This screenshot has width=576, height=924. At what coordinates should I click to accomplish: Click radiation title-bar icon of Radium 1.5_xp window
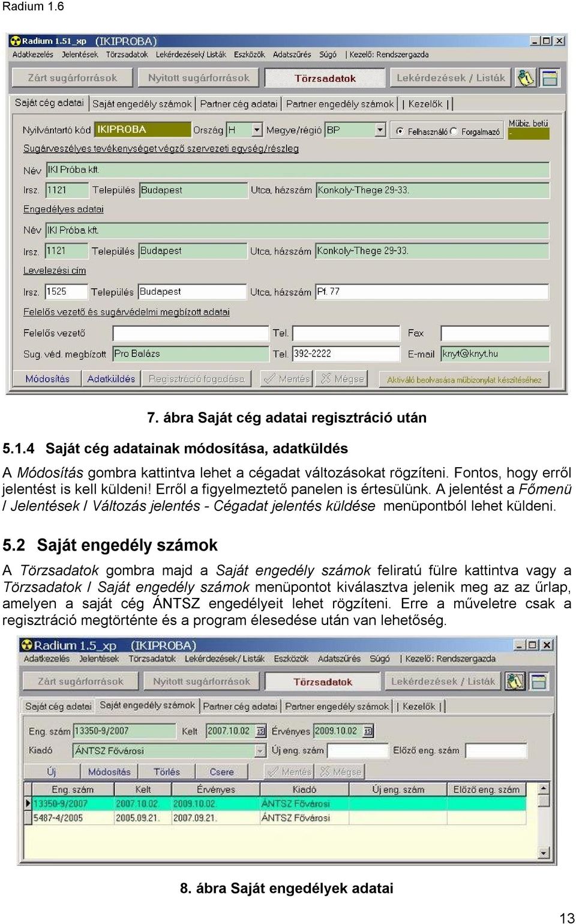tap(26, 645)
